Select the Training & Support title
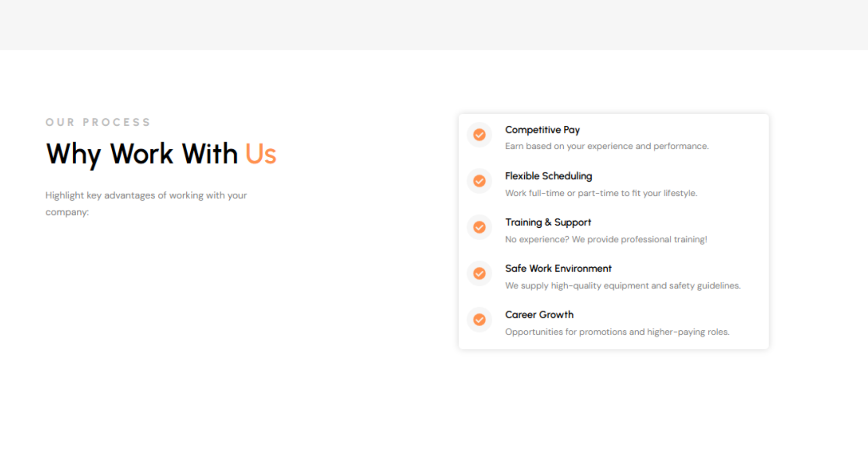Viewport: 868px width, 473px height. [548, 222]
